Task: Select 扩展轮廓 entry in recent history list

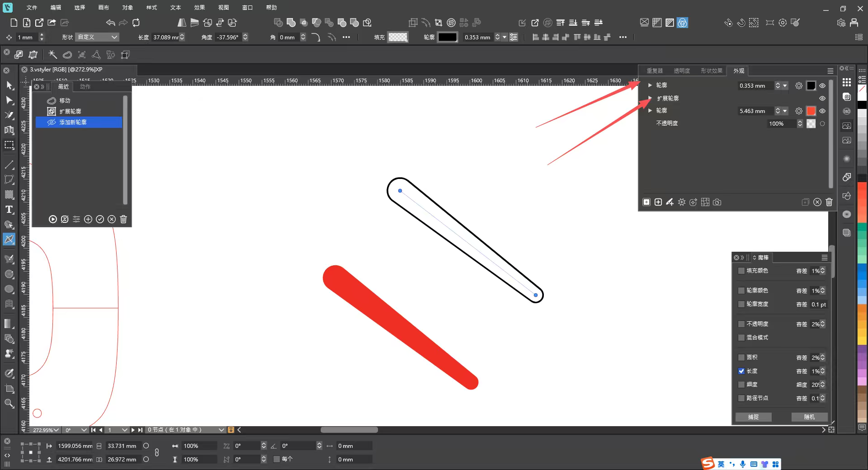Action: [x=70, y=111]
